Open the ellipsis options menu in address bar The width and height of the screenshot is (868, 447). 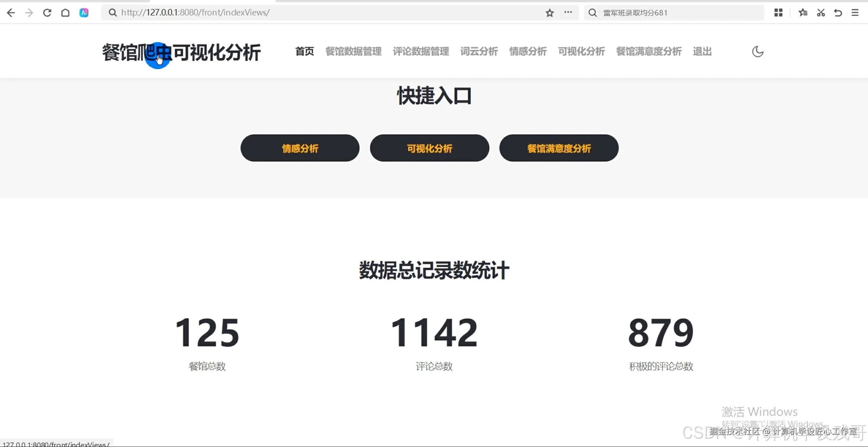[x=569, y=13]
